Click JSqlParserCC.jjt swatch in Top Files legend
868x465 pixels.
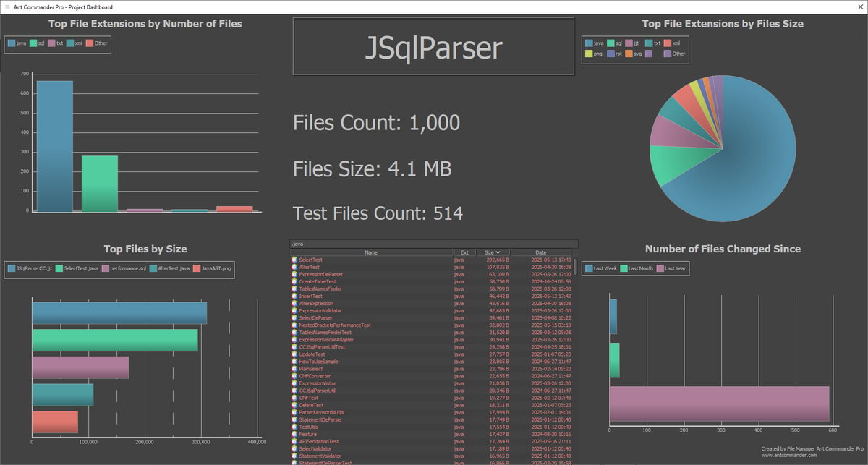point(12,268)
